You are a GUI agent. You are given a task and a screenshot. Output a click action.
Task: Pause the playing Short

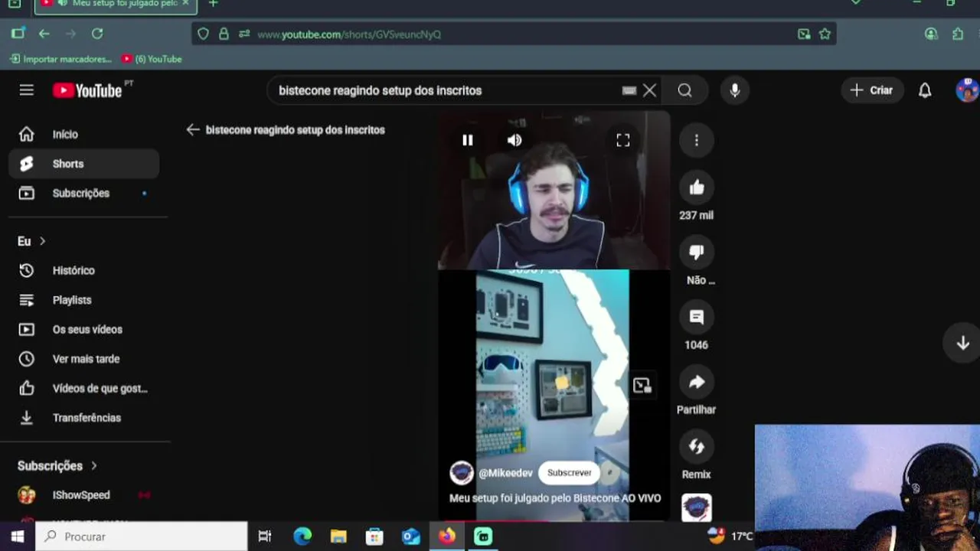coord(467,140)
